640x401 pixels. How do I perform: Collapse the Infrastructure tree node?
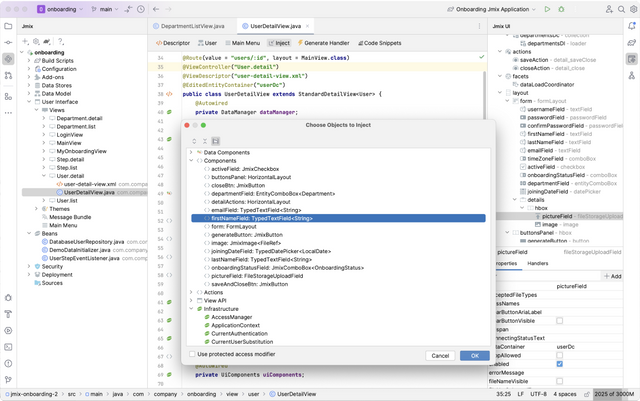point(191,309)
